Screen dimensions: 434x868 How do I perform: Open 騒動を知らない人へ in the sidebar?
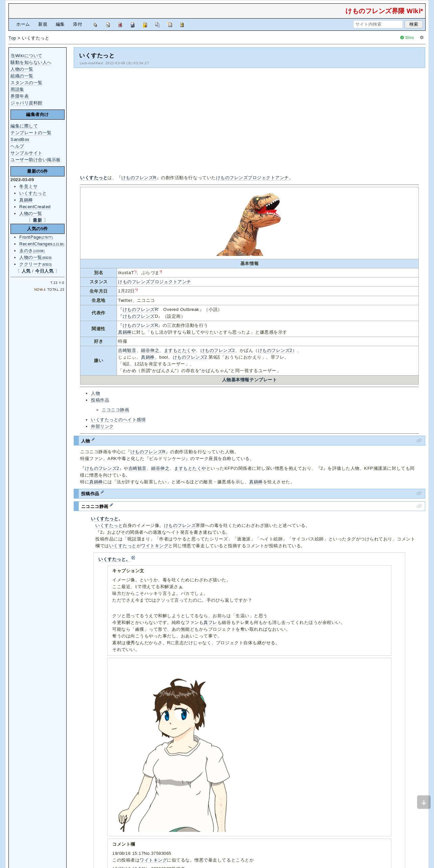[x=31, y=63]
